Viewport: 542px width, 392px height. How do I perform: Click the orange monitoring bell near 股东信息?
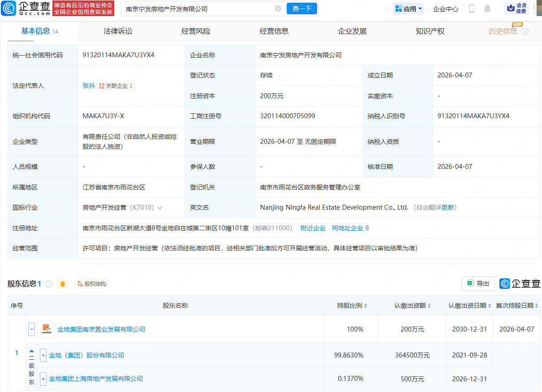[x=63, y=284]
